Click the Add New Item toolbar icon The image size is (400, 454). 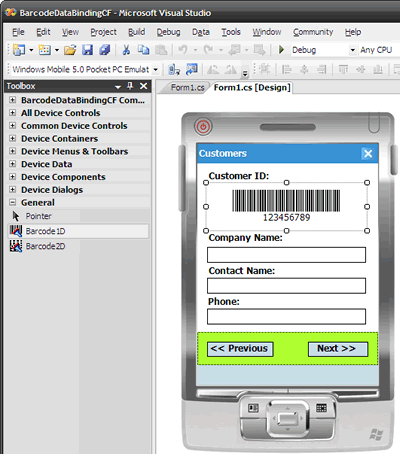click(x=44, y=50)
